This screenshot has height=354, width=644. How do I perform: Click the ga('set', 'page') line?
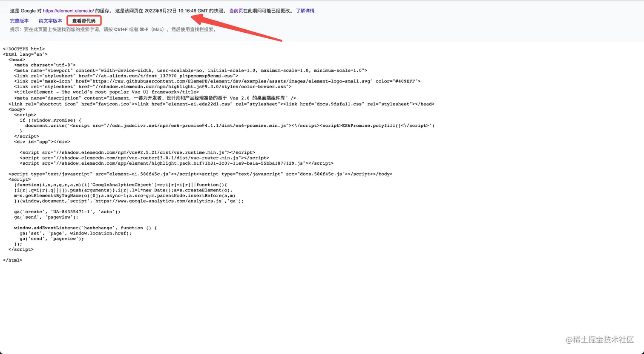(75, 233)
